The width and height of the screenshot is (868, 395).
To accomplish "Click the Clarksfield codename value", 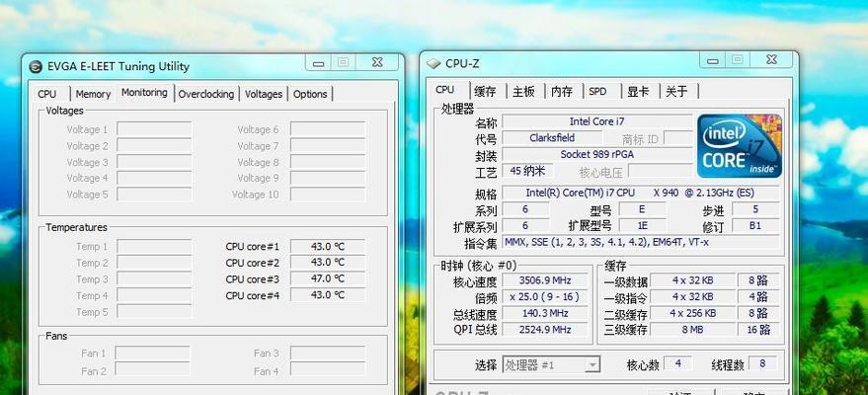I will (x=552, y=137).
